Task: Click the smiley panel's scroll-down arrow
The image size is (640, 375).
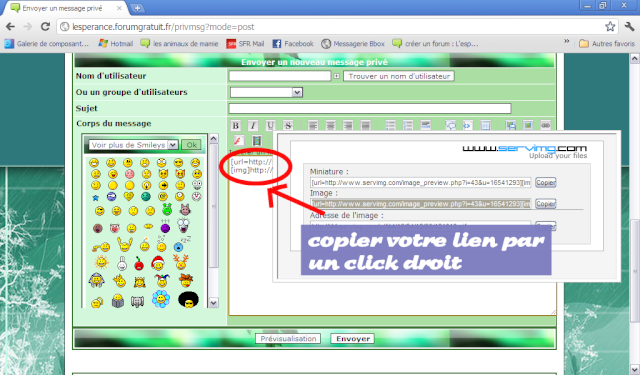Action: (213, 302)
